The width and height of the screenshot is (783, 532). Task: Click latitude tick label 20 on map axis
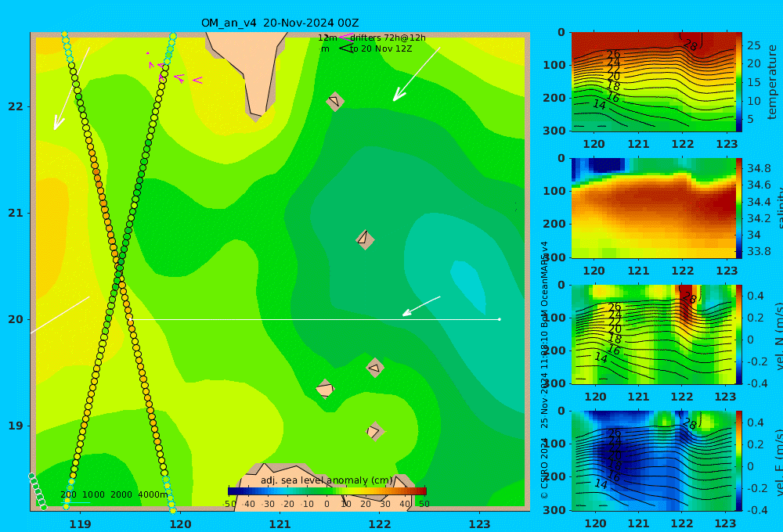pos(16,319)
